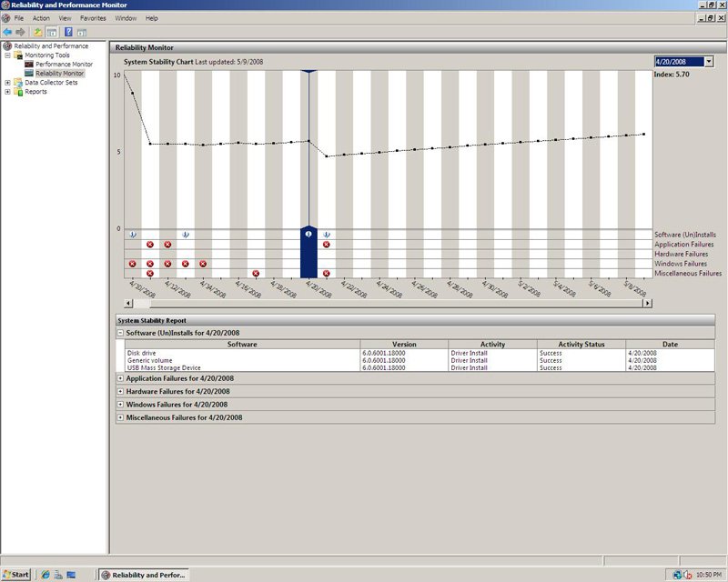Image resolution: width=728 pixels, height=582 pixels.
Task: Select the Data Collector Sets tree label
Action: pos(51,83)
